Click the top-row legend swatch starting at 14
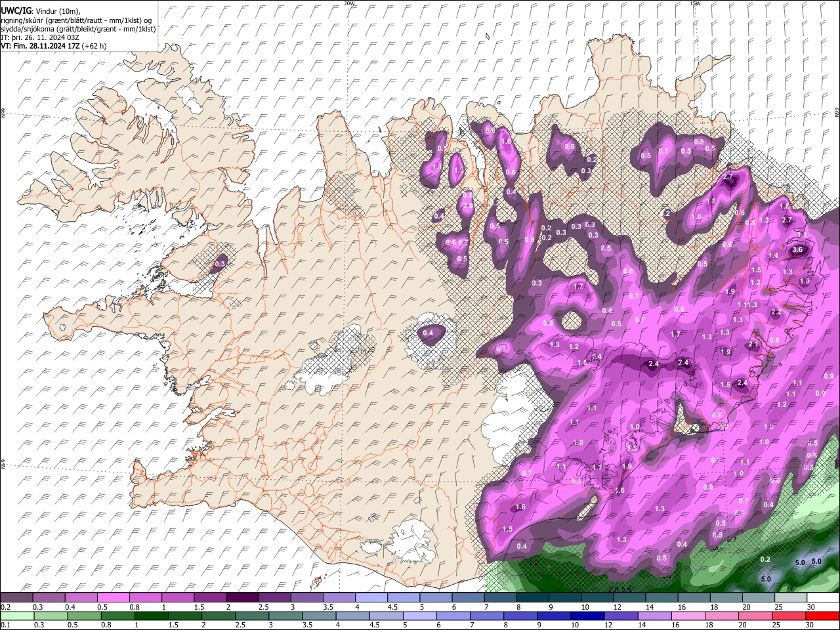The image size is (840, 630). tap(662, 598)
